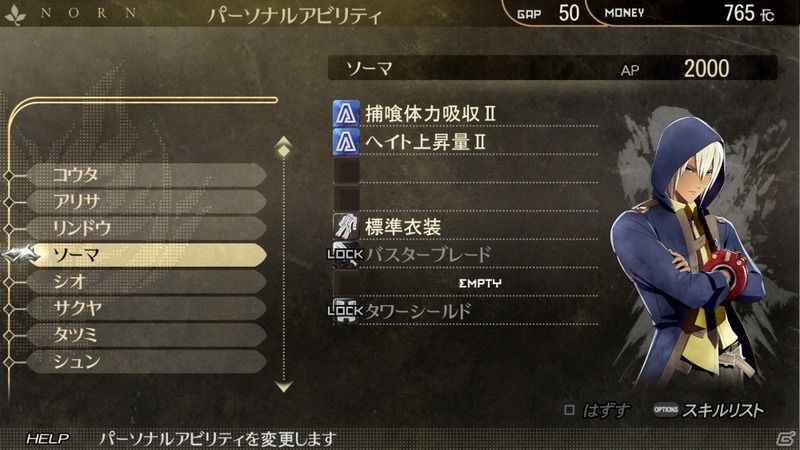Click the blue ability icon beside 捕喰体力吸収Ⅱ
This screenshot has width=800, height=450.
346,113
